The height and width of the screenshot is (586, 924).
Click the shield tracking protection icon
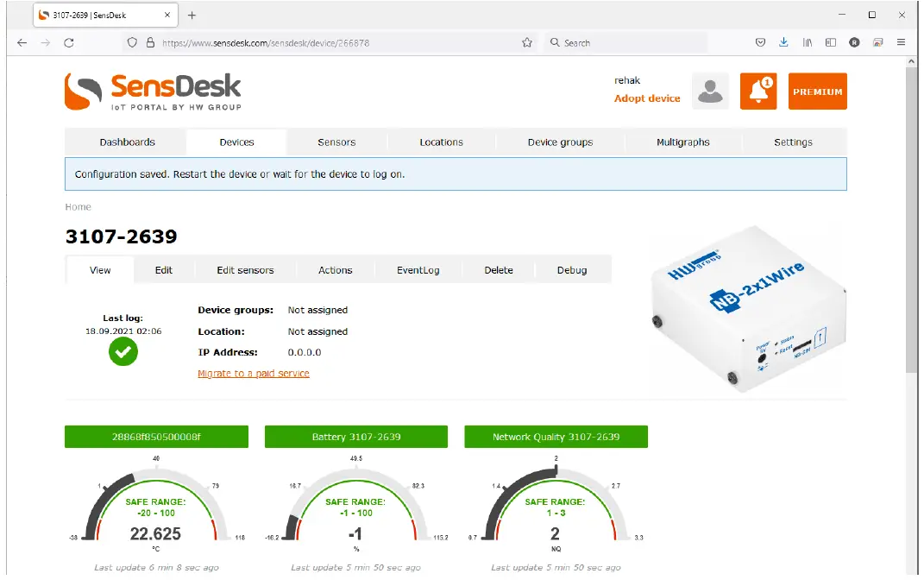[132, 42]
